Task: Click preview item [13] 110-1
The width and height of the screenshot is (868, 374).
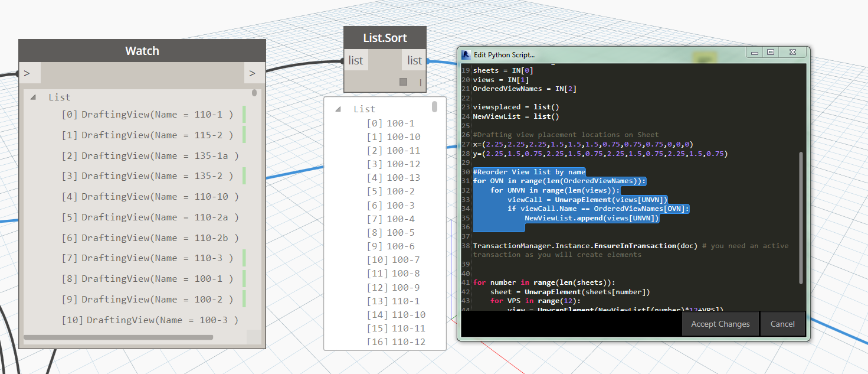Action: click(394, 301)
